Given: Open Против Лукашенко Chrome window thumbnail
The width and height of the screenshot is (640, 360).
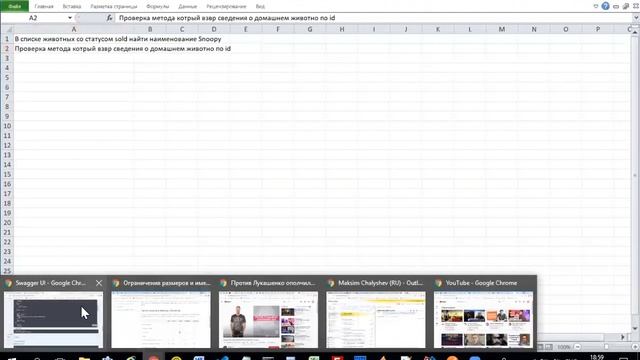Looking at the screenshot, I should click(x=268, y=319).
